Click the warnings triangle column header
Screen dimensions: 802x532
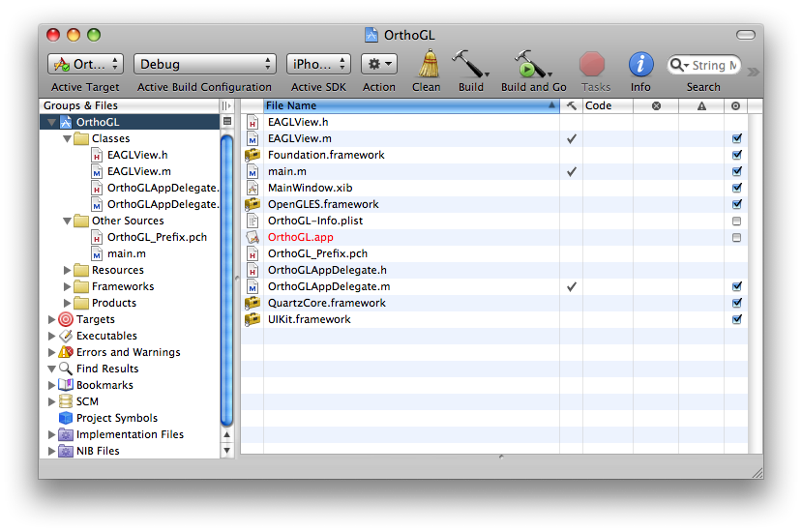[x=701, y=105]
